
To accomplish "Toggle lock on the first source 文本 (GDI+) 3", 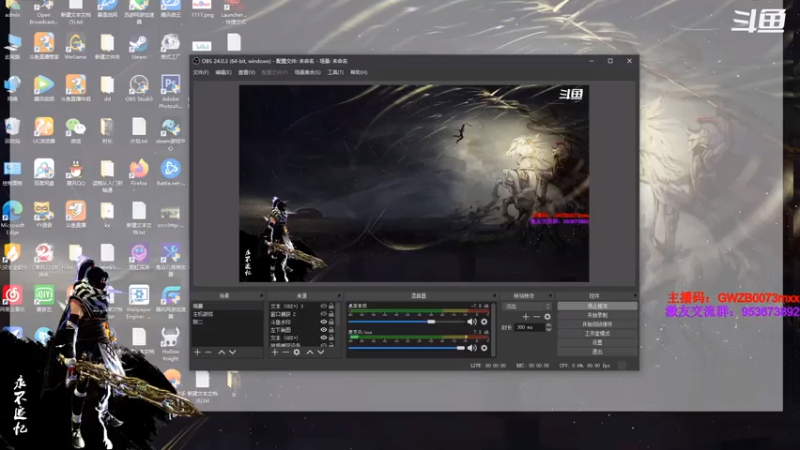I will point(331,306).
